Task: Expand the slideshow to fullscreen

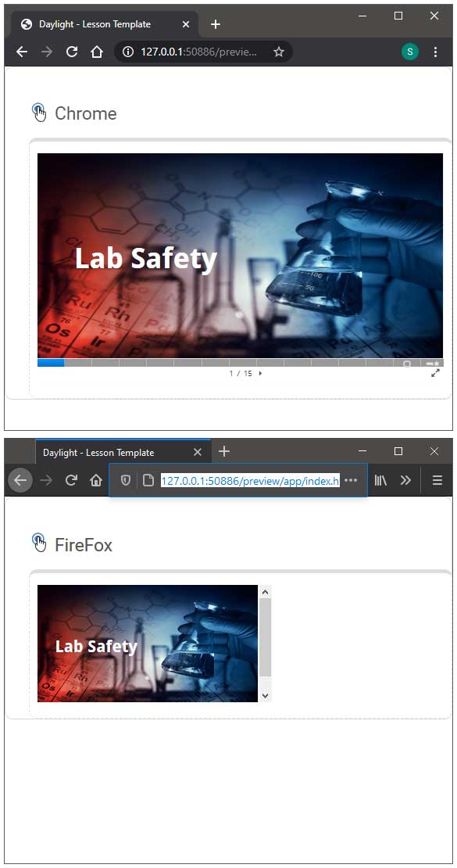Action: [435, 373]
